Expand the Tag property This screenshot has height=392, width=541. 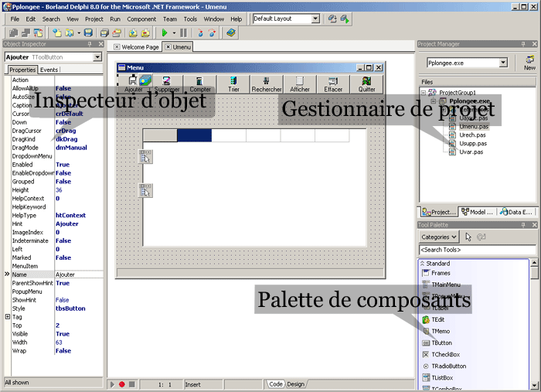8,316
